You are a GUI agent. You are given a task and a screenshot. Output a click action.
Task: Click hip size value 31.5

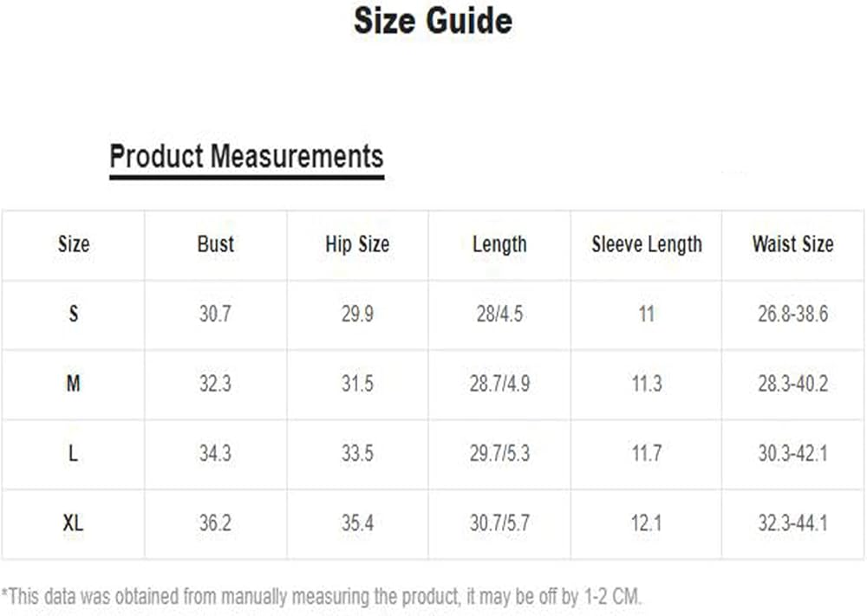point(357,384)
